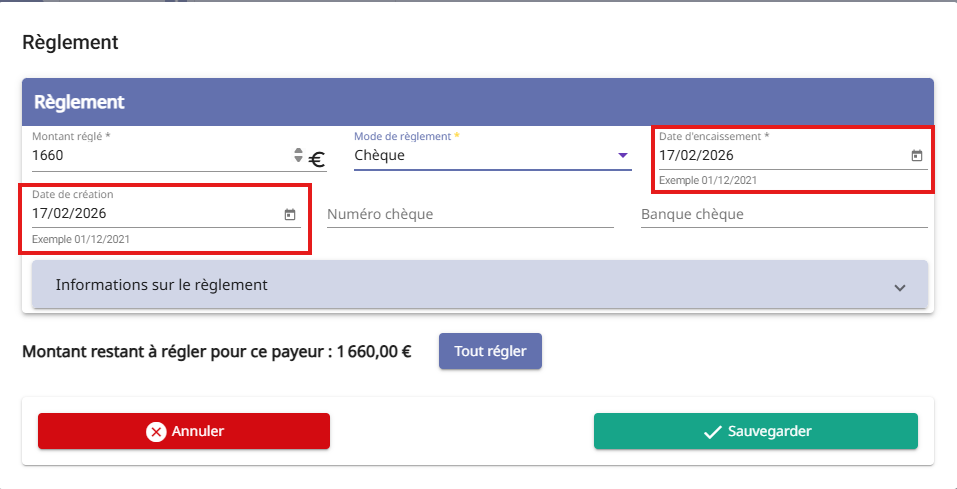Viewport: 957px width, 489px height.
Task: Click the X icon on Annuler
Action: point(156,432)
